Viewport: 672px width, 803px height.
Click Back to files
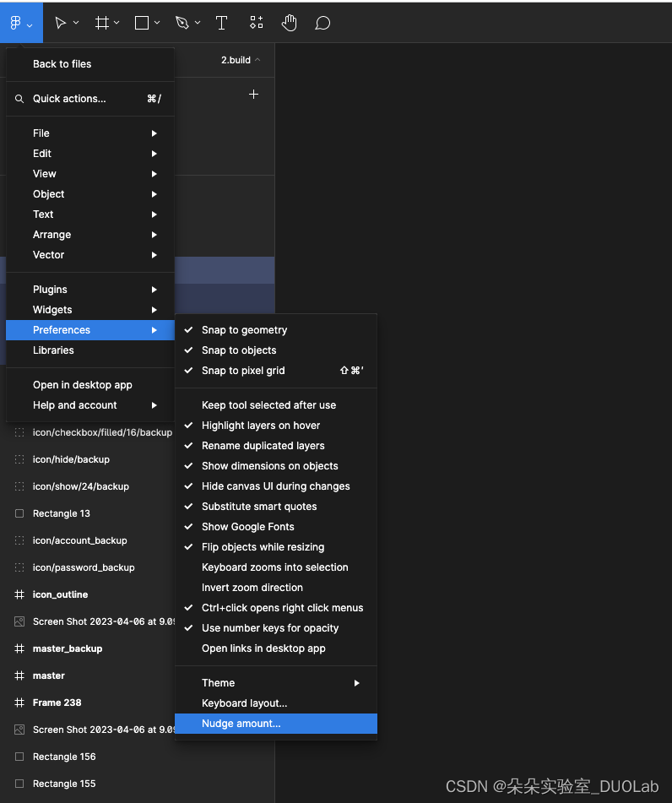[x=63, y=63]
